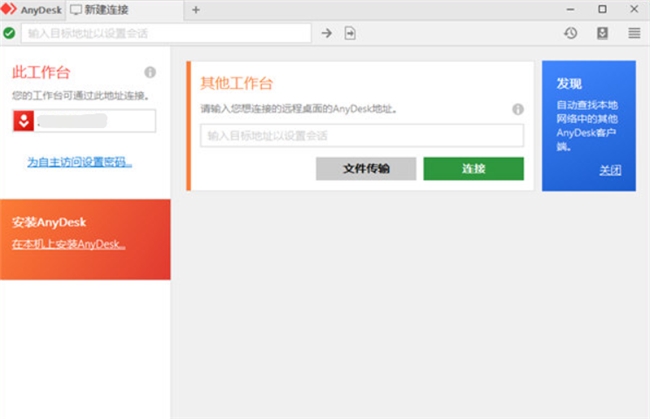
Task: Open a new tab with plus button
Action: pyautogui.click(x=196, y=10)
